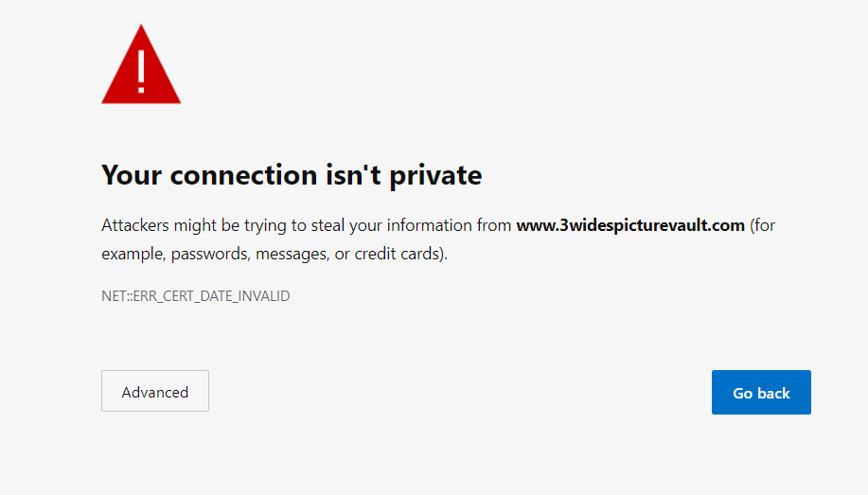Open the Advanced options

coord(155,392)
